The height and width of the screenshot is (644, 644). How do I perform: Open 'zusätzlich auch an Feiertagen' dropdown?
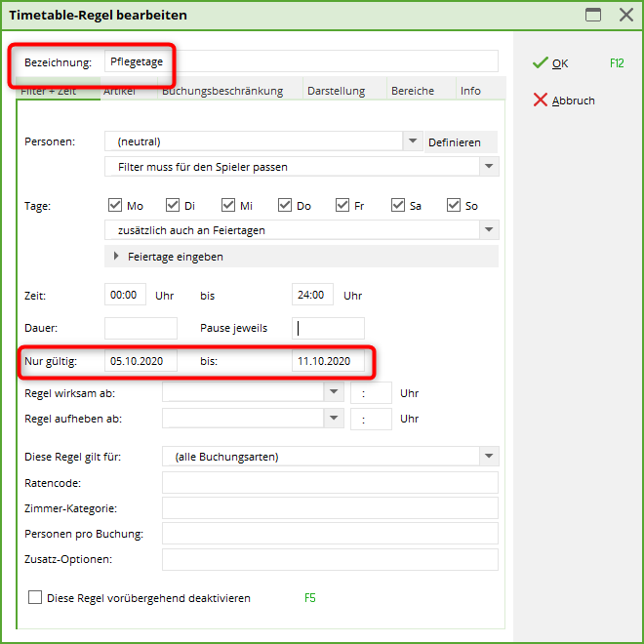pos(489,230)
